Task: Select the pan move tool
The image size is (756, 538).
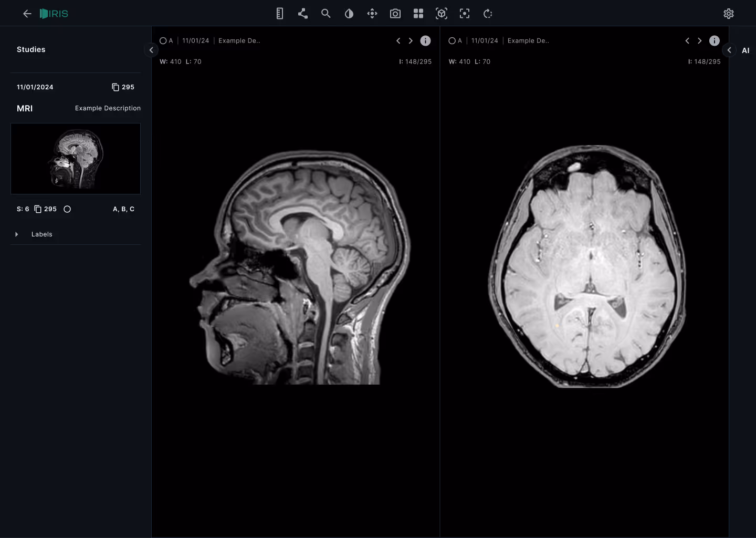Action: pos(372,14)
